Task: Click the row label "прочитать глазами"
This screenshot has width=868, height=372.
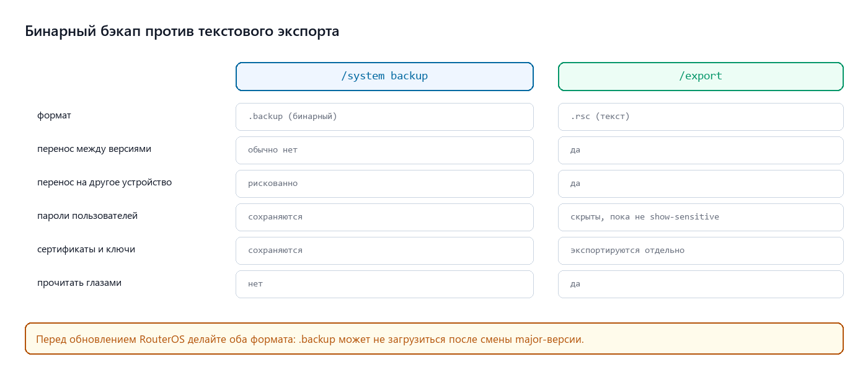Action: click(x=79, y=283)
